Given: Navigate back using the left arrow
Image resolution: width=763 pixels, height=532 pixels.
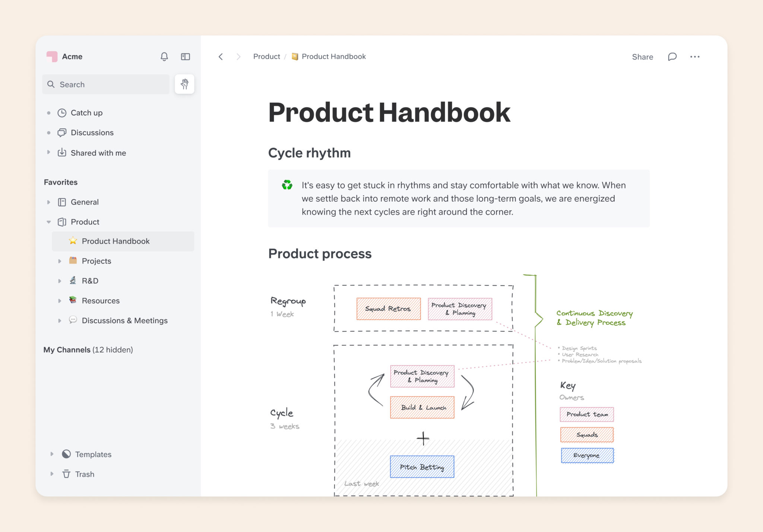Looking at the screenshot, I should pyautogui.click(x=221, y=56).
